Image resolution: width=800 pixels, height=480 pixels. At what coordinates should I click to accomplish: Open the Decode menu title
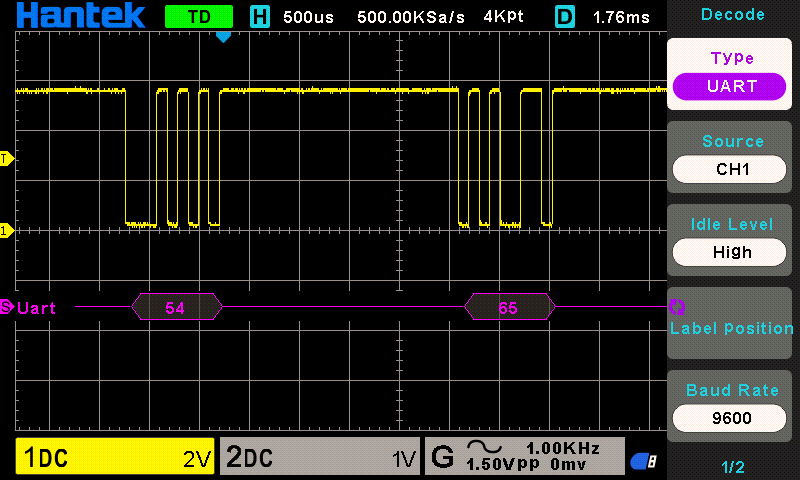(732, 15)
